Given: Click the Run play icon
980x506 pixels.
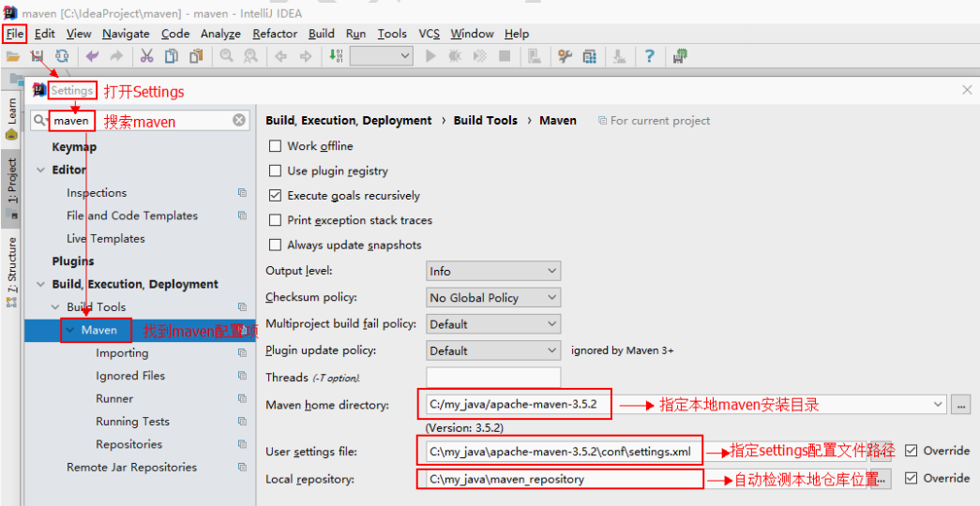Looking at the screenshot, I should coord(430,57).
